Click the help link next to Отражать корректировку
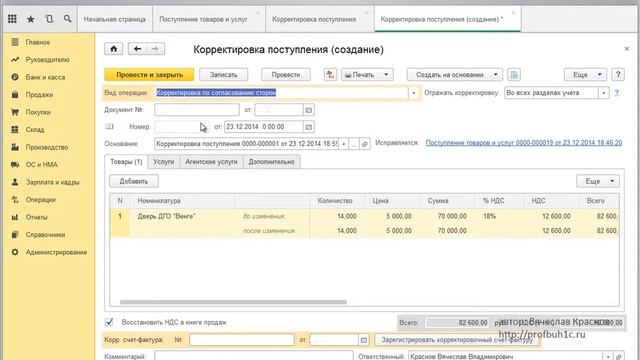 (x=617, y=93)
